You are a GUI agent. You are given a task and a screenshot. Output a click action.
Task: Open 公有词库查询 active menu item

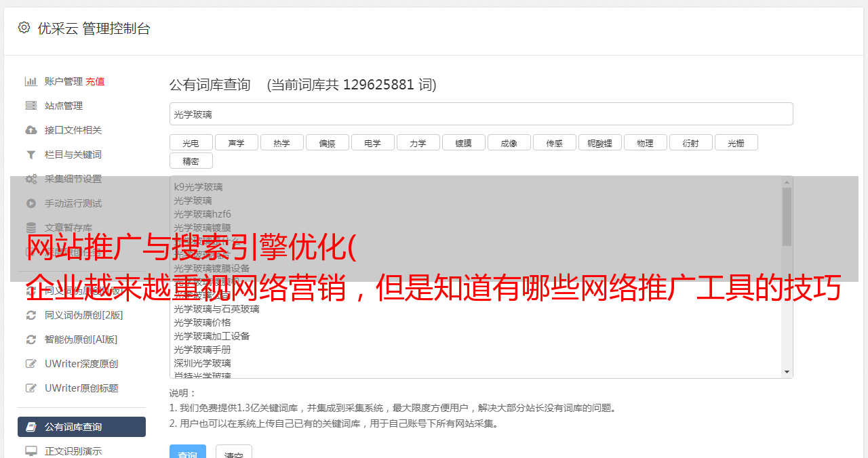click(81, 427)
